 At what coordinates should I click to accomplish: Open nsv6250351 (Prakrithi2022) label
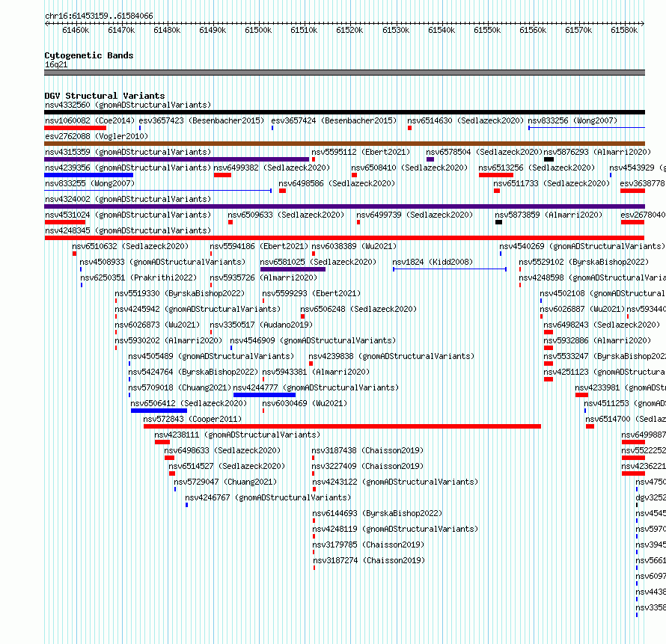[x=138, y=277]
